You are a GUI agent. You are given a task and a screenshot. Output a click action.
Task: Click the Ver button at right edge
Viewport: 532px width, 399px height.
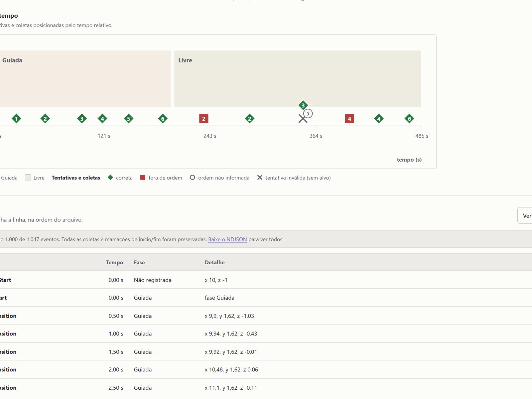[525, 216]
